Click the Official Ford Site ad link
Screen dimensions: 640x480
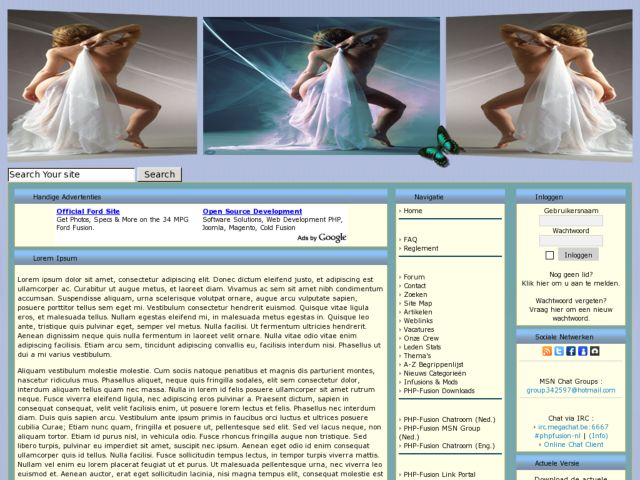click(x=88, y=211)
